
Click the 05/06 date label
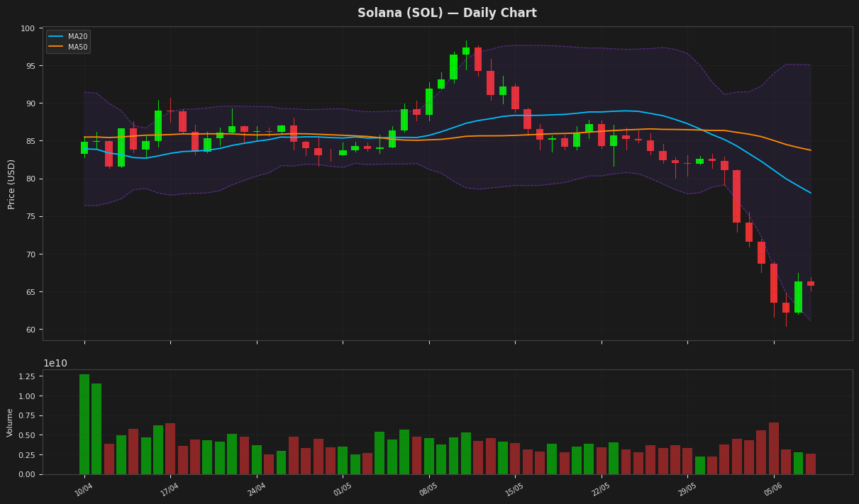click(x=773, y=489)
